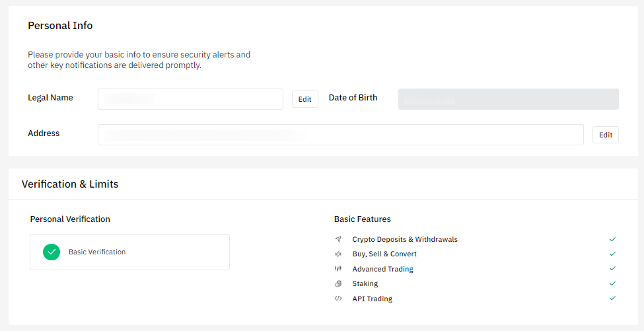Image resolution: width=644 pixels, height=331 pixels.
Task: Click the Legal Name input field
Action: coord(190,99)
